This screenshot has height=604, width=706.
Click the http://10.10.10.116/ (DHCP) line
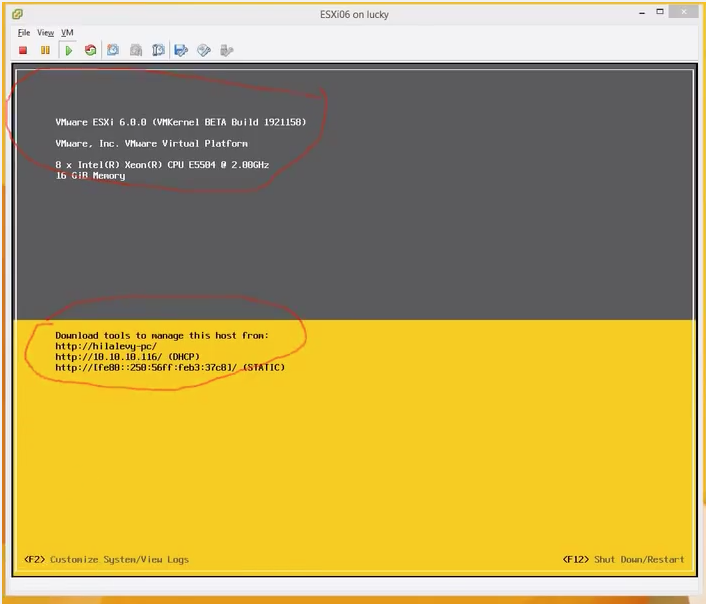(x=127, y=357)
